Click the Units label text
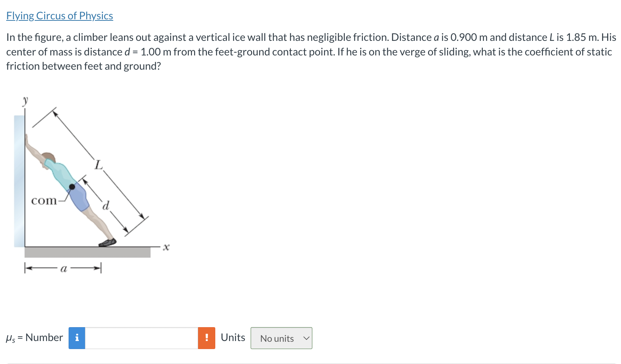The width and height of the screenshot is (621, 364). pos(233,337)
